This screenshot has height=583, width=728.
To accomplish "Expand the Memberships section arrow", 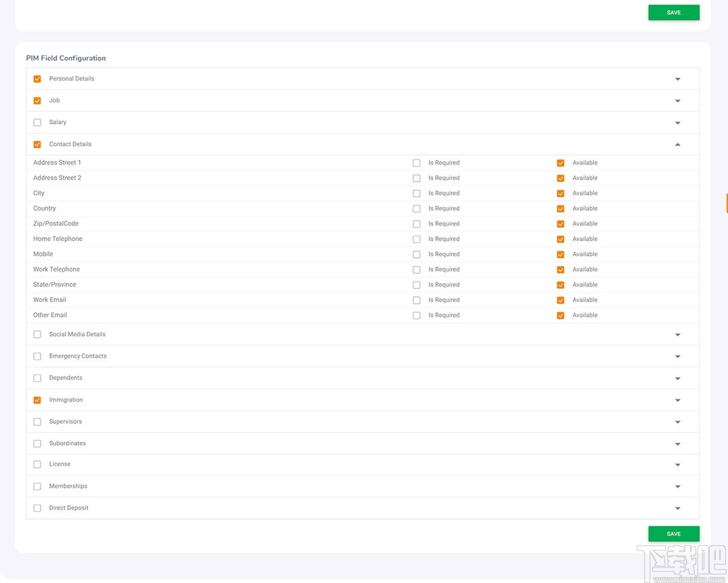I will (x=677, y=487).
